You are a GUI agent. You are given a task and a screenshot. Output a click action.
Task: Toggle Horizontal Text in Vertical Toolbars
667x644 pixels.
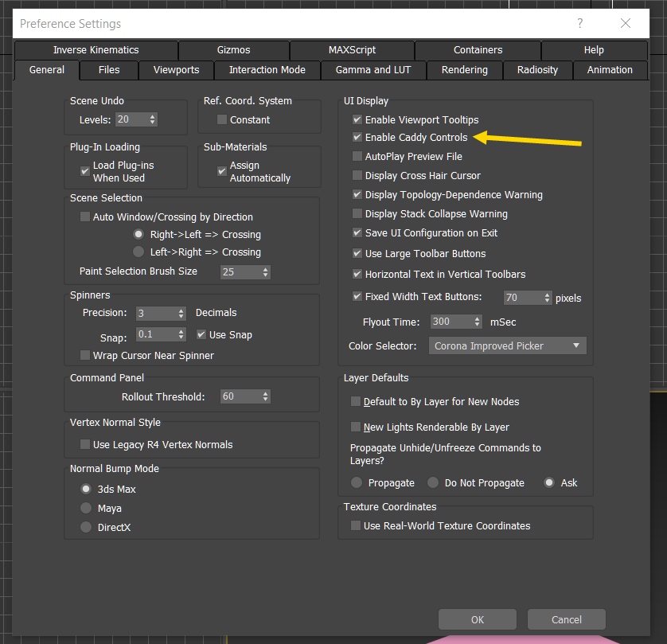pos(357,274)
